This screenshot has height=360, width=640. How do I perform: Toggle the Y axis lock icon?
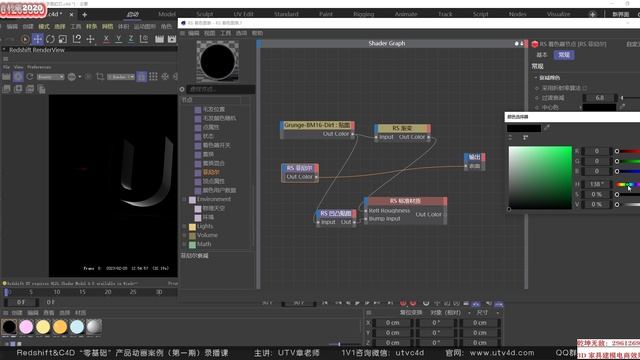[118, 39]
